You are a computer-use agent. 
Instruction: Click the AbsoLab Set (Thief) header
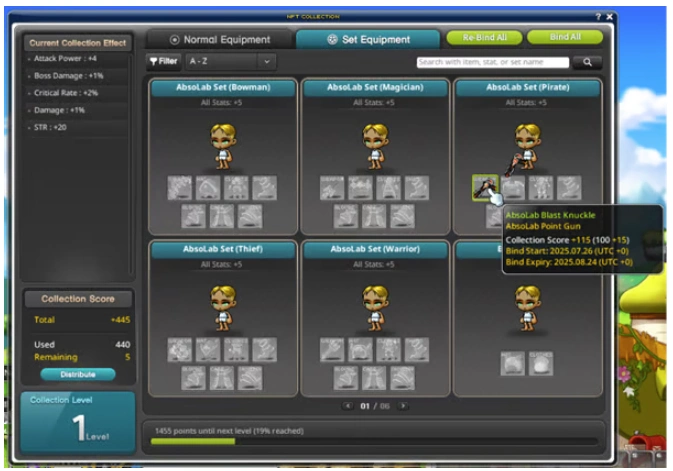tap(223, 249)
